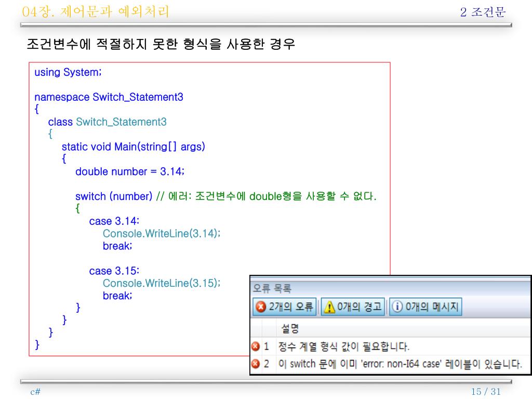Click the slide heading '조건변수에 적절하지 못한 형식을 사용한 경우'
532x399 pixels.
click(161, 44)
